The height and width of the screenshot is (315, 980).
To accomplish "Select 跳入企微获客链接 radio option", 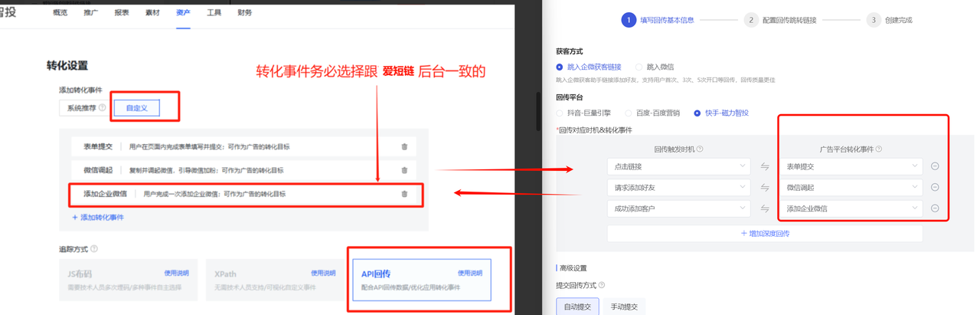I will [x=560, y=67].
